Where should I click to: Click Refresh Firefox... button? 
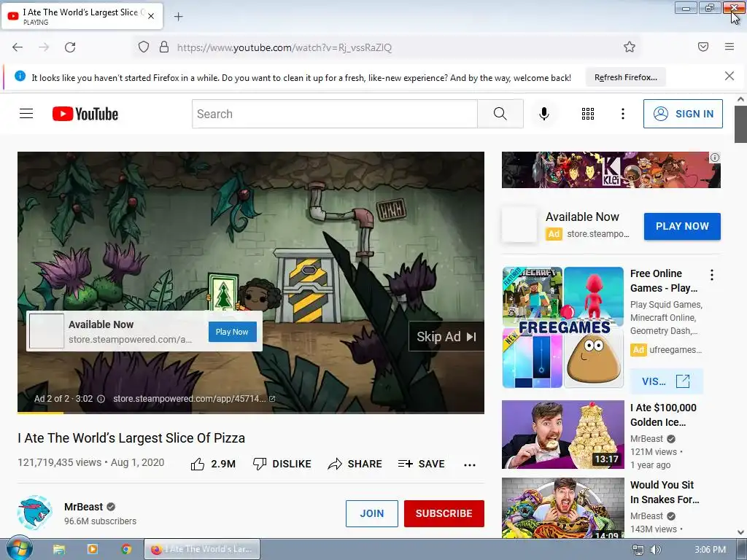pos(625,77)
